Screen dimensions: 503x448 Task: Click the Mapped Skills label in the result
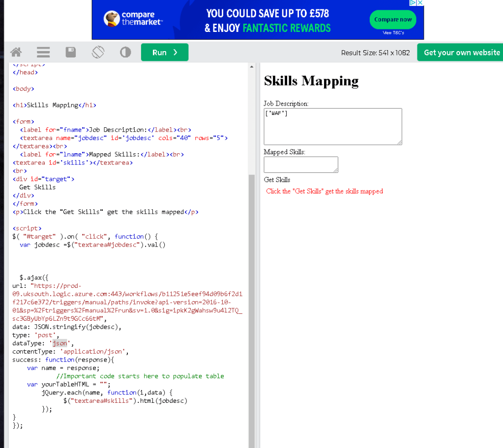tap(284, 152)
